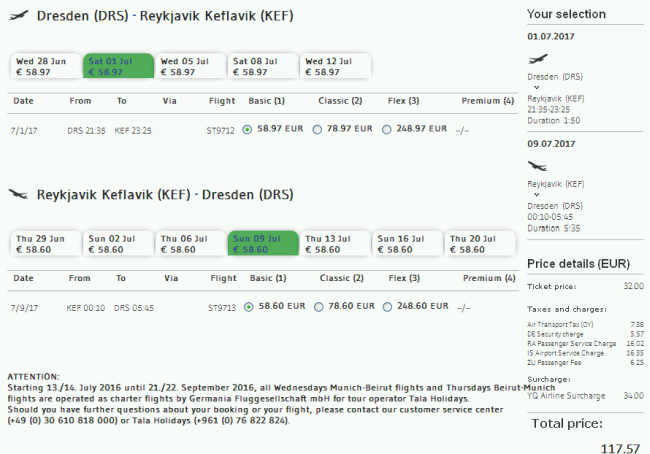Click the return Basic (1) column header
This screenshot has width=650, height=454.
(x=268, y=278)
